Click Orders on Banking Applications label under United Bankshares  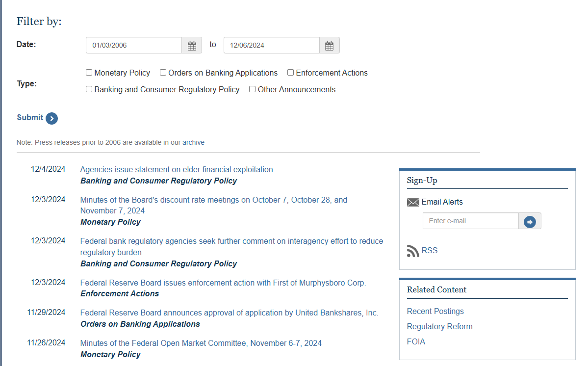click(x=140, y=324)
